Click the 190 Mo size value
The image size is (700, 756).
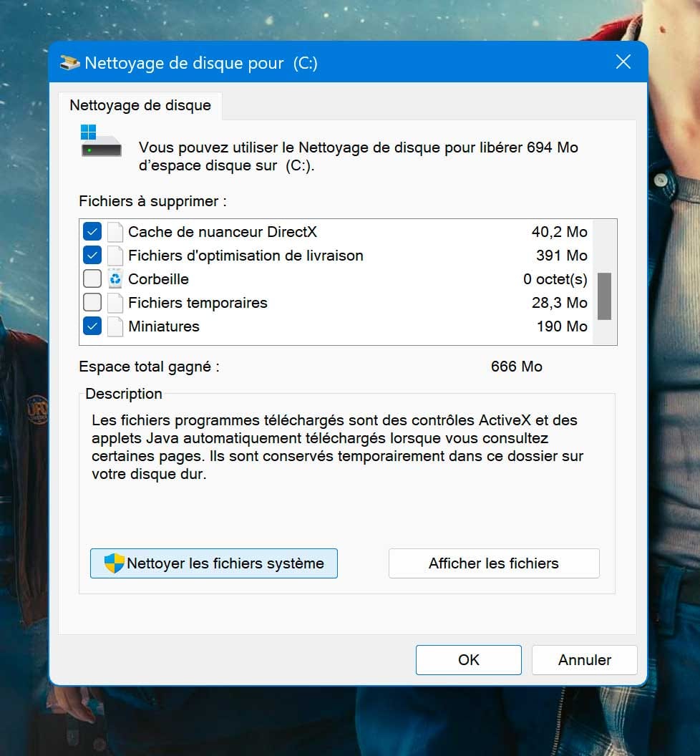562,326
